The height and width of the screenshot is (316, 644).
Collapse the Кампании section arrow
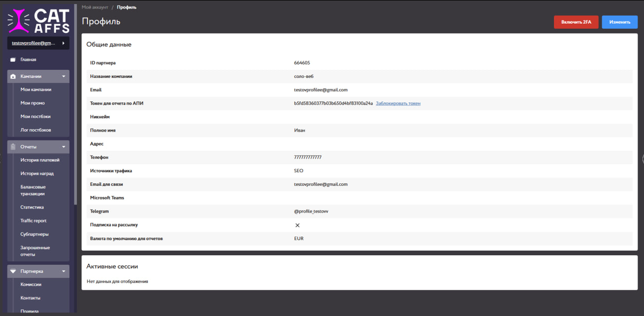63,76
